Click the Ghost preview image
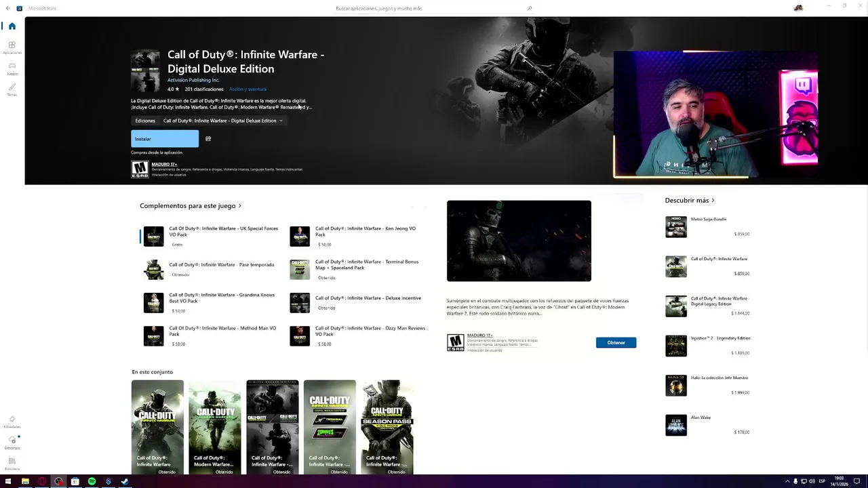This screenshot has height=488, width=868. (519, 241)
